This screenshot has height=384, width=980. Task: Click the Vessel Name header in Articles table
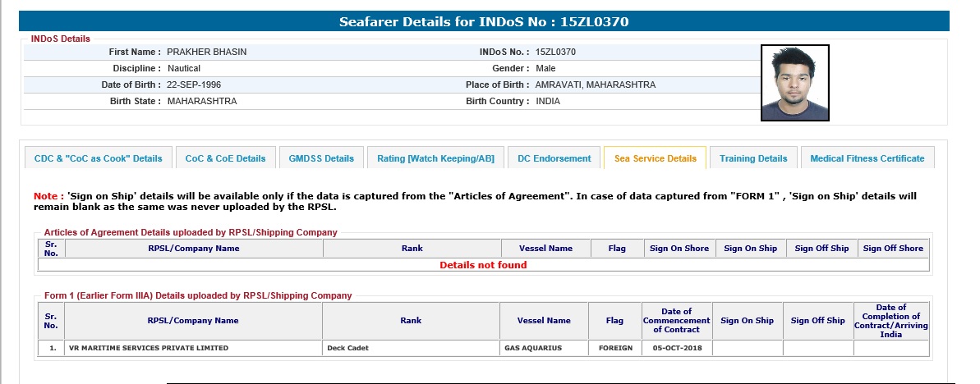pos(545,249)
